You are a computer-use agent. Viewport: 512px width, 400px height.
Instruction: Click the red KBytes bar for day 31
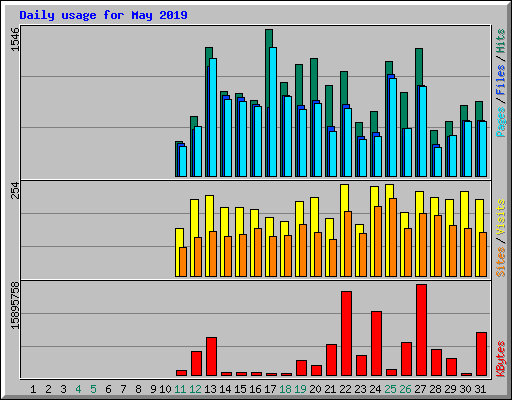(481, 354)
